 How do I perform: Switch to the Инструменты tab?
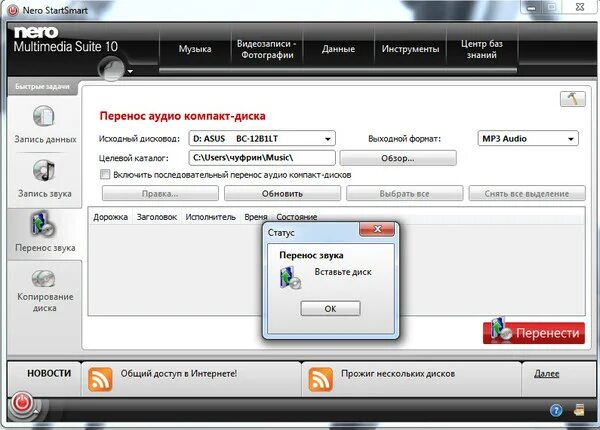[x=410, y=49]
